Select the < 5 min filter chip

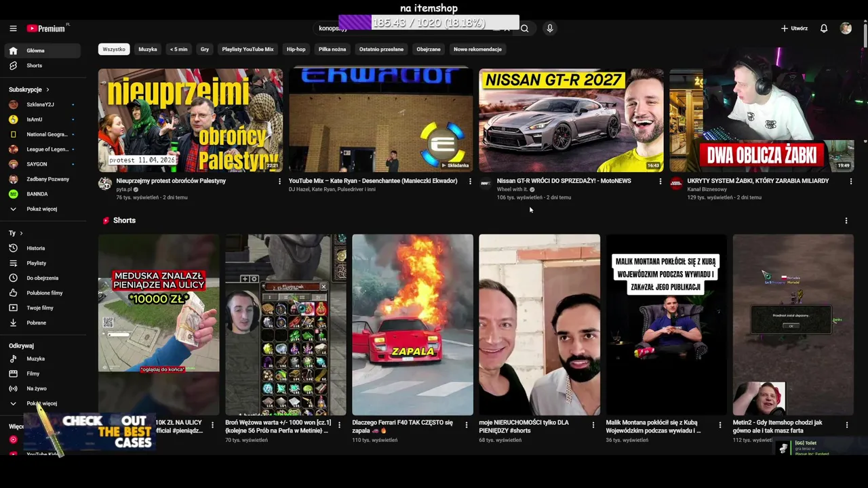179,49
